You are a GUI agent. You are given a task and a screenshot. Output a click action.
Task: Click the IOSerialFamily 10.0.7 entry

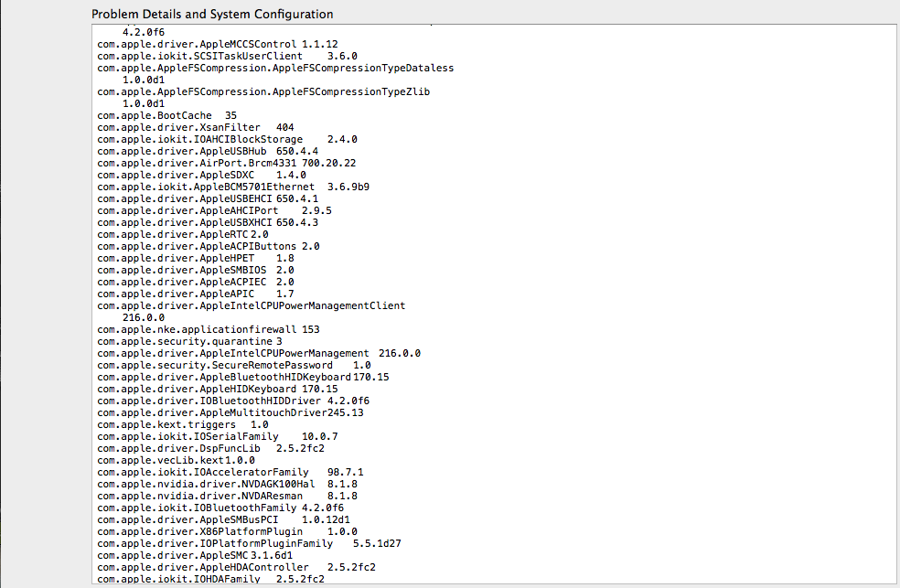218,436
